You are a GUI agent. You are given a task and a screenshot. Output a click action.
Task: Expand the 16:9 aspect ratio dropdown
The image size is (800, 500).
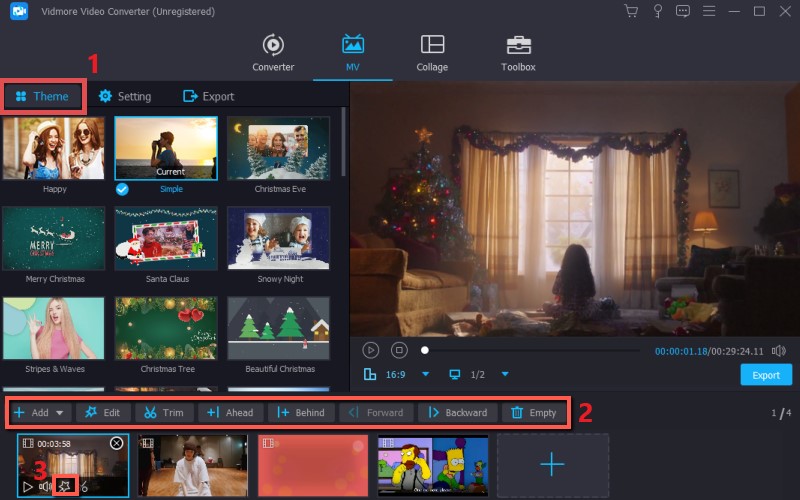click(425, 374)
